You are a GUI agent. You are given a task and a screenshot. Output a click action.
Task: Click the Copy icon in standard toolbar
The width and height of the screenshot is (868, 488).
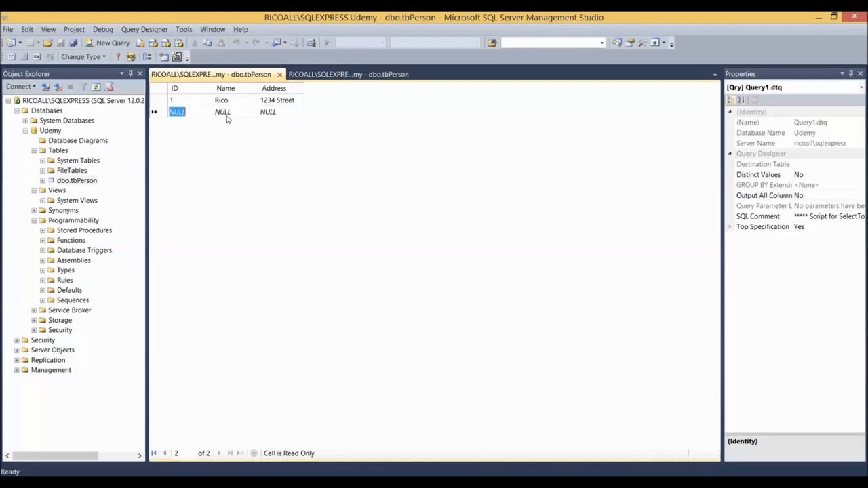208,43
